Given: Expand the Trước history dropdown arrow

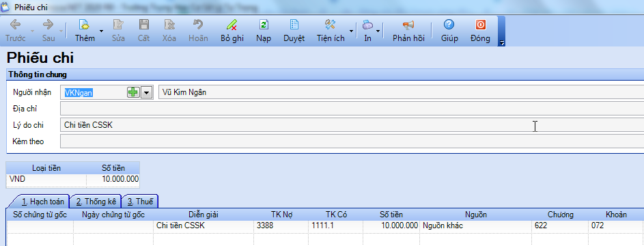Looking at the screenshot, I should [32, 31].
